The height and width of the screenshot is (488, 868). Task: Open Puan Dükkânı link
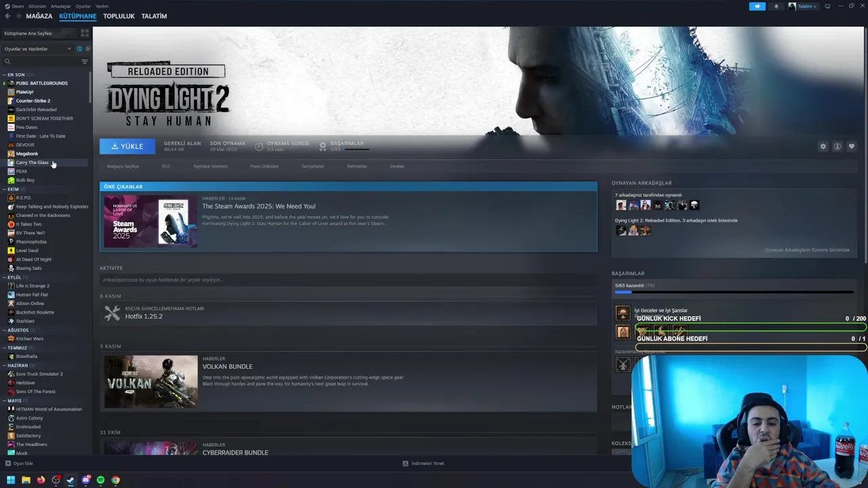coord(264,166)
